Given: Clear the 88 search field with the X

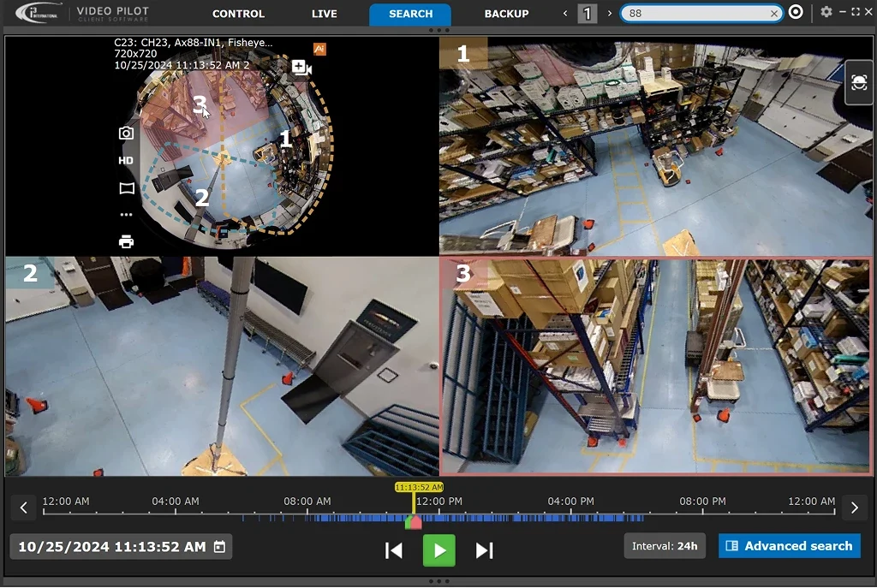Looking at the screenshot, I should pos(773,13).
